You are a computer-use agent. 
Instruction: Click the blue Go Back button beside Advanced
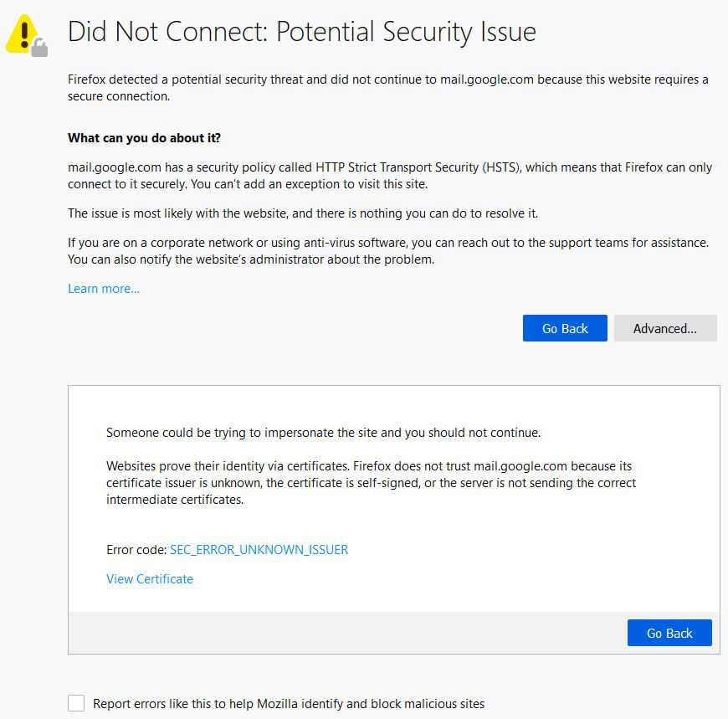[x=565, y=328]
